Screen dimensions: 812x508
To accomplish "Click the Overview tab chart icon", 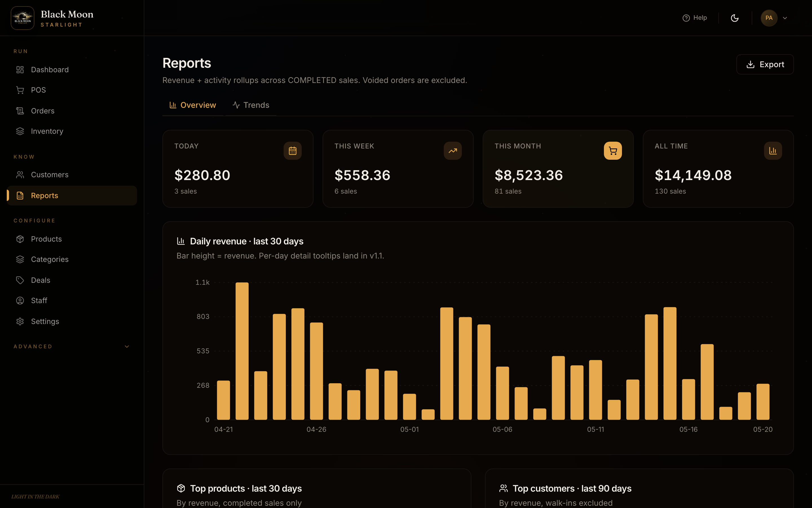I will pos(173,105).
